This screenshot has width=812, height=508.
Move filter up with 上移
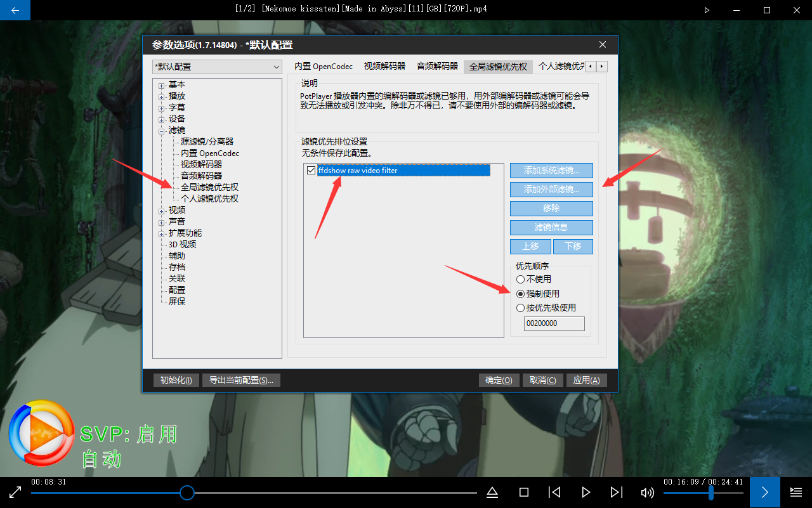point(530,246)
